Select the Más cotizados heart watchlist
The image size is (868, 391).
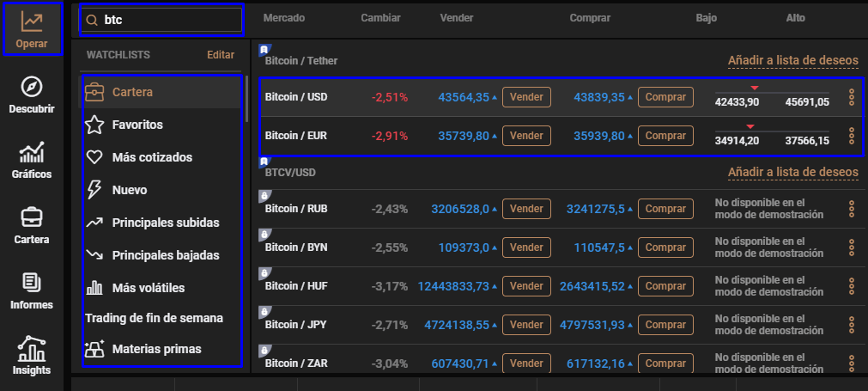[151, 157]
